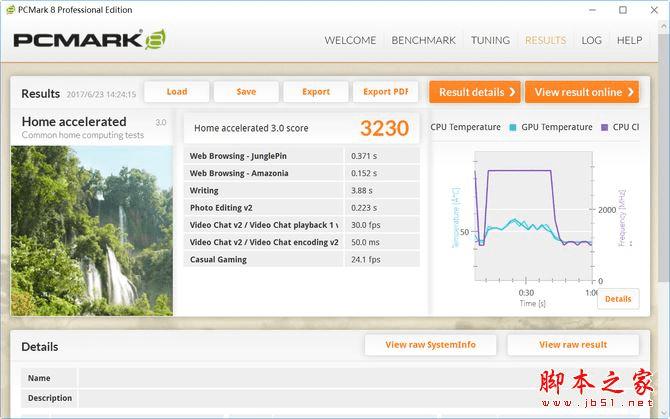Click the Export button
Image resolution: width=670 pixels, height=419 pixels.
tap(316, 92)
